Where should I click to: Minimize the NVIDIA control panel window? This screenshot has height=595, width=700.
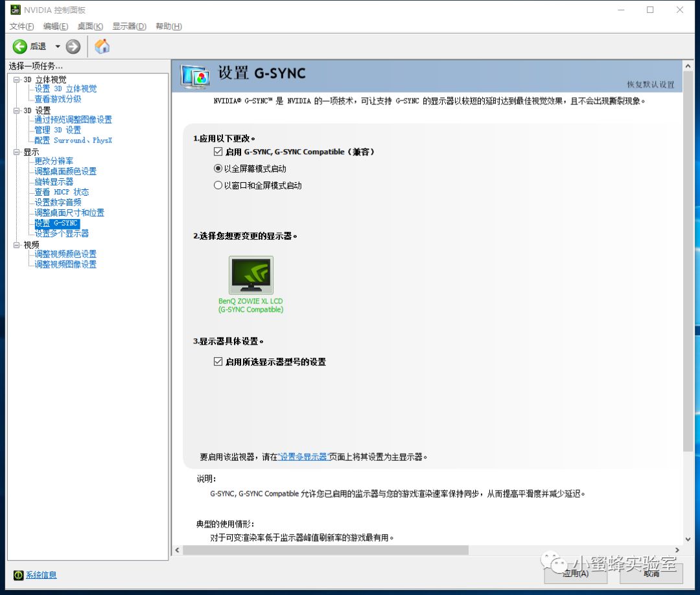621,10
